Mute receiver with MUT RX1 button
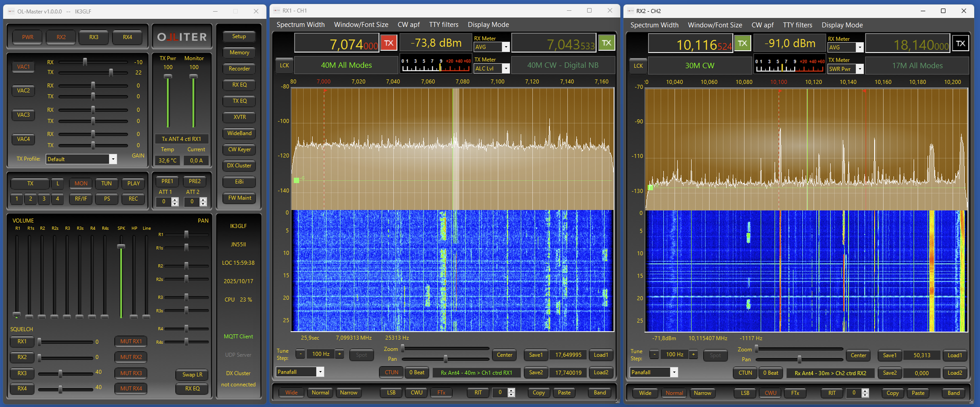The width and height of the screenshot is (980, 407). pos(131,341)
